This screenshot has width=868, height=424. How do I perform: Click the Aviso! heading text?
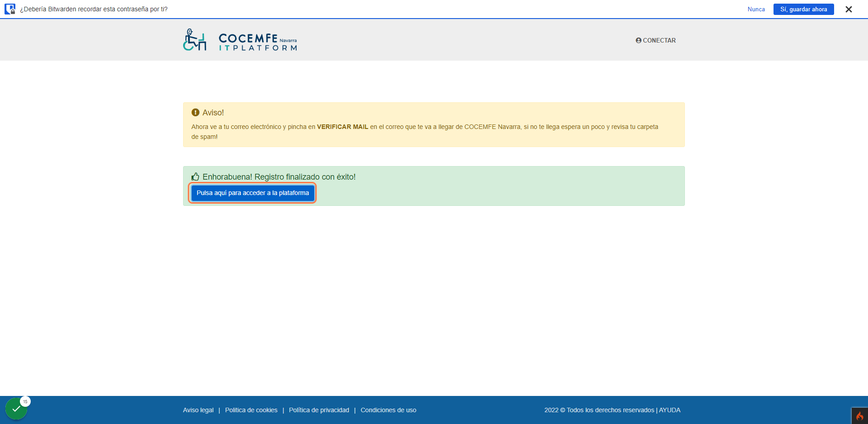[x=213, y=113]
